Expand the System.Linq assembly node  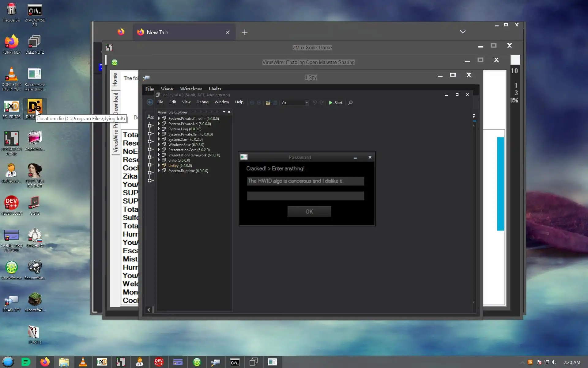pyautogui.click(x=159, y=129)
